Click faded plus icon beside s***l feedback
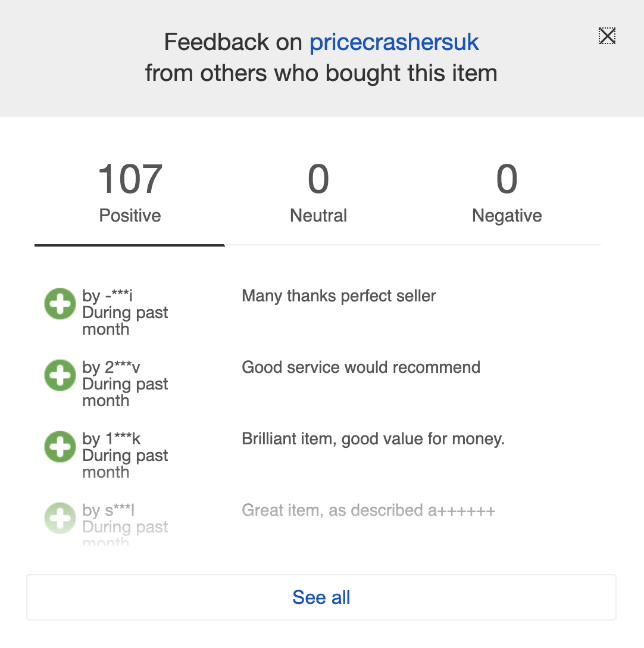This screenshot has width=644, height=648. point(60,518)
